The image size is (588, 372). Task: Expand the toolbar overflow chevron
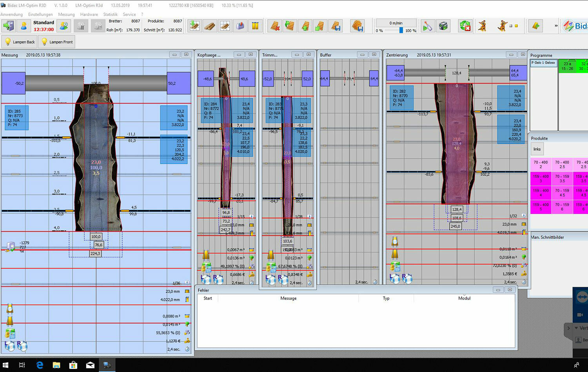[x=556, y=26]
